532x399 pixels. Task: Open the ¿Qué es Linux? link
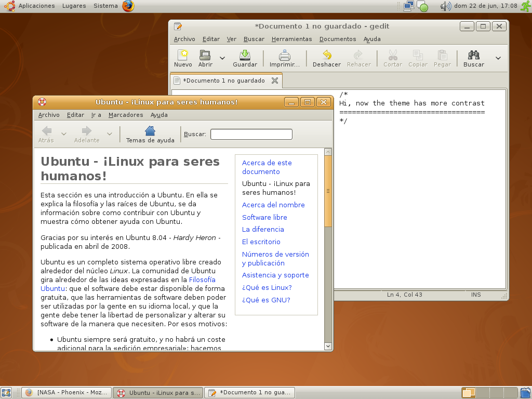[x=267, y=287]
